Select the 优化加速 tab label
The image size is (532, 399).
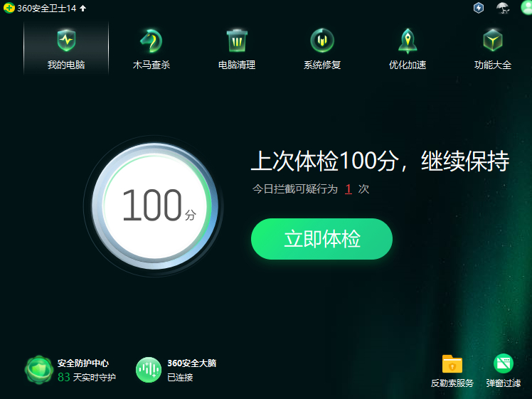(408, 65)
